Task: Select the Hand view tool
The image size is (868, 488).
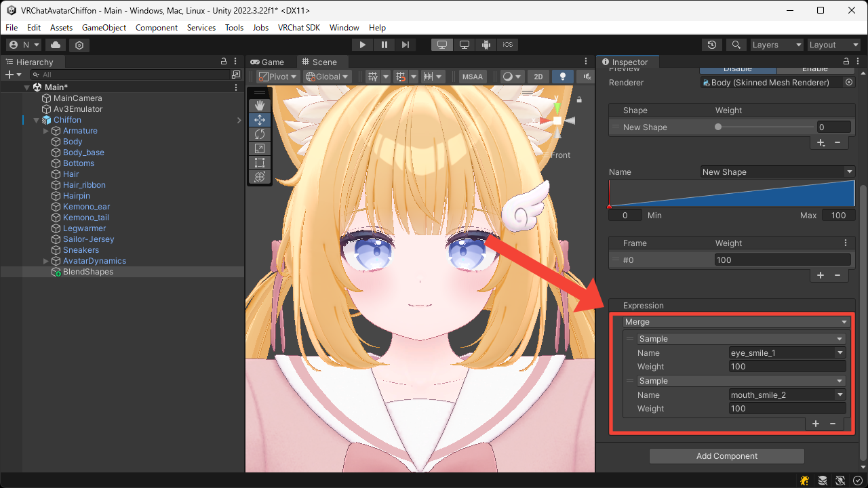Action: [259, 106]
